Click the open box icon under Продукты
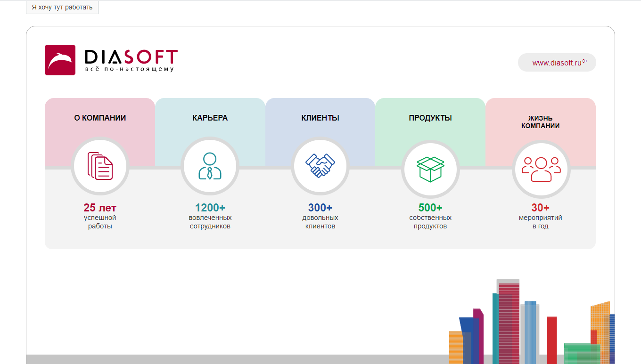 click(430, 169)
